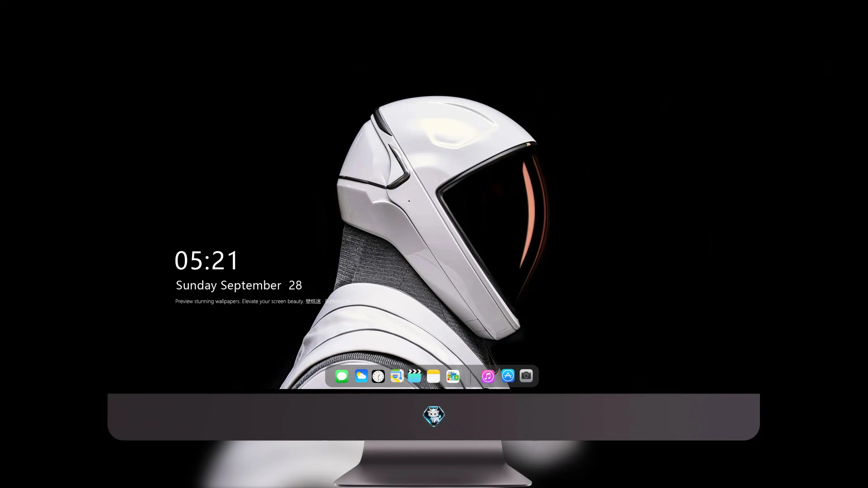This screenshot has width=868, height=488.
Task: Click the word Sunday in the date
Action: [196, 286]
